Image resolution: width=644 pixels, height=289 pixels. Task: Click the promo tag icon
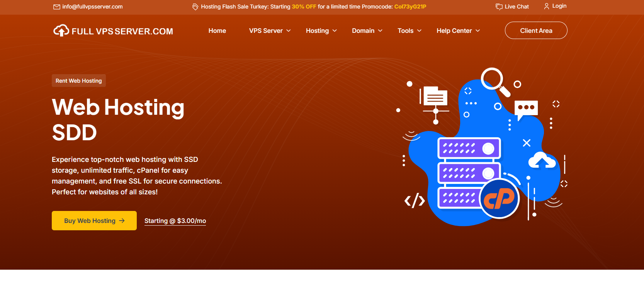(x=195, y=7)
